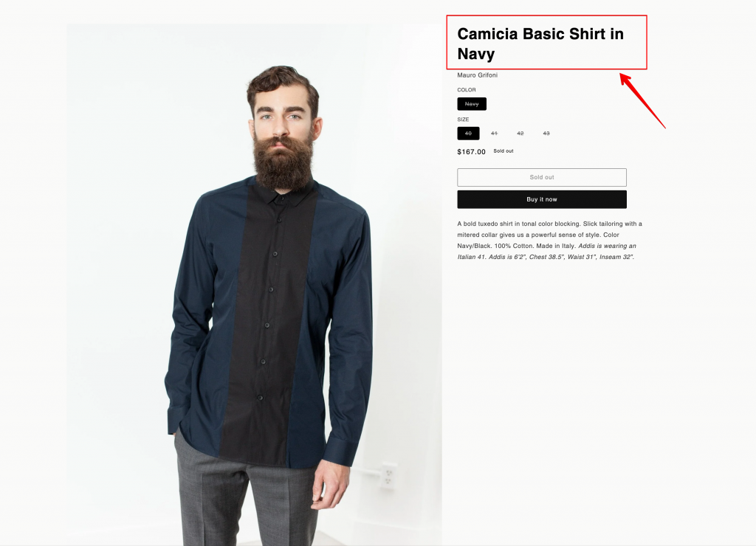Click the small Sold out badge beside price
The height and width of the screenshot is (546, 756).
pyautogui.click(x=504, y=151)
